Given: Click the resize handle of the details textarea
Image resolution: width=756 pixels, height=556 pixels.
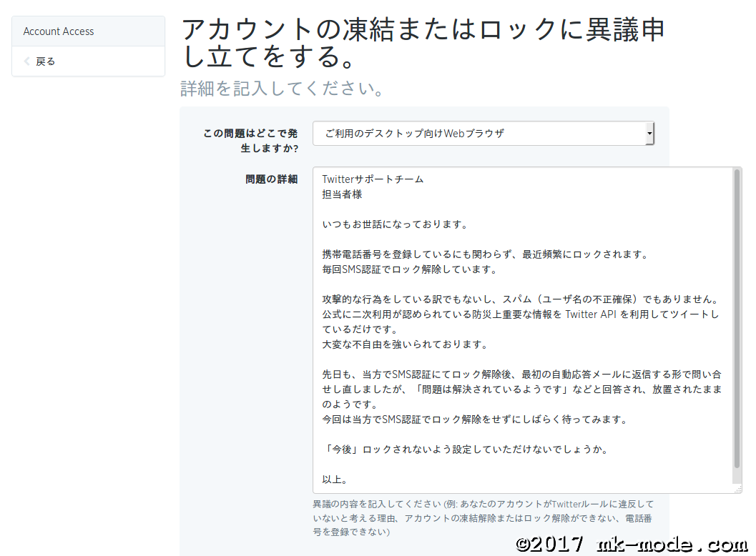Looking at the screenshot, I should pos(737,489).
